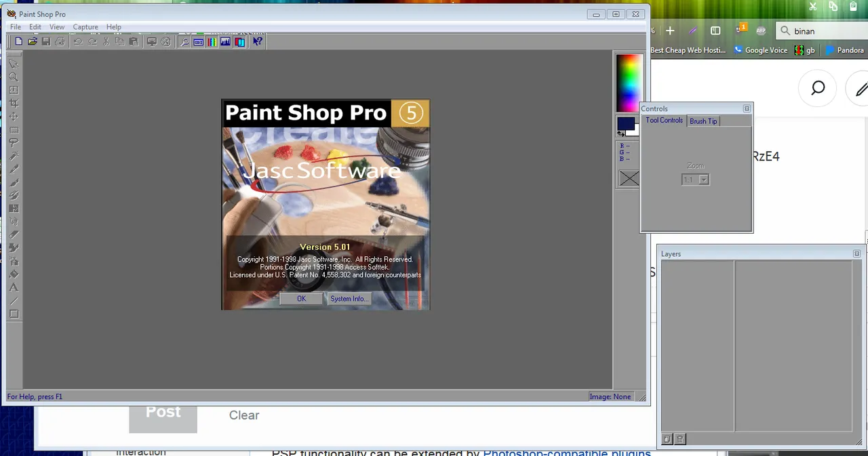This screenshot has width=868, height=456.
Task: Select the Mover tool
Action: coord(14,117)
